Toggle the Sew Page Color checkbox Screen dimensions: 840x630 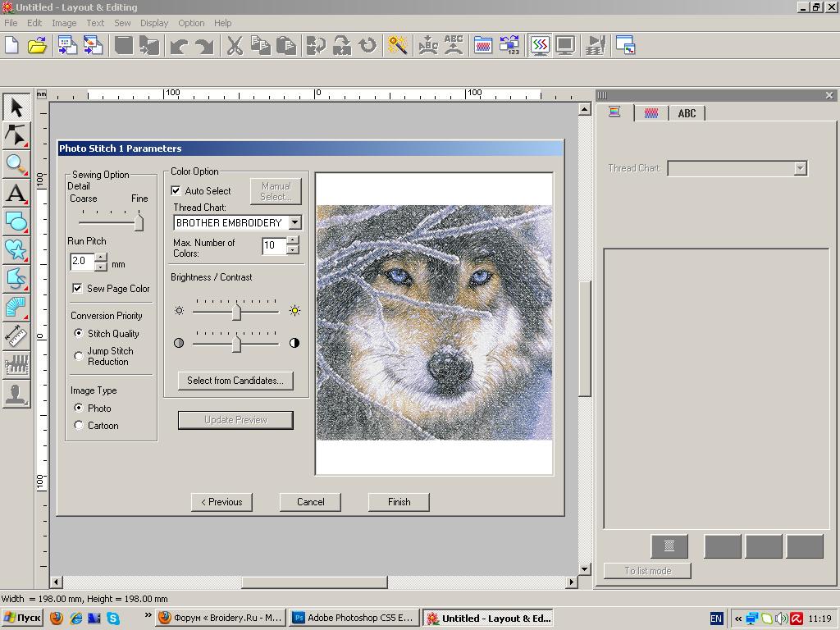point(77,288)
